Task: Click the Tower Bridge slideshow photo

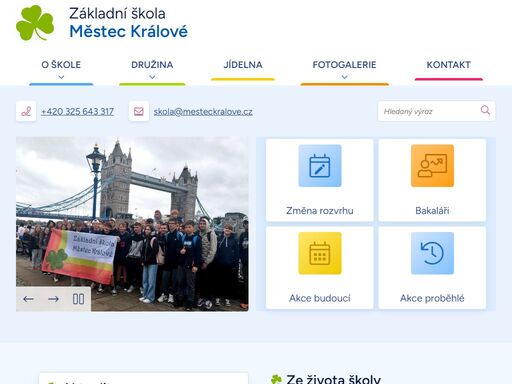Action: [x=132, y=224]
